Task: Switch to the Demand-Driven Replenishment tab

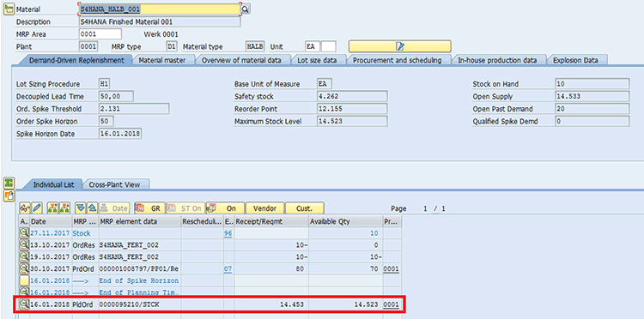Action: [x=76, y=60]
